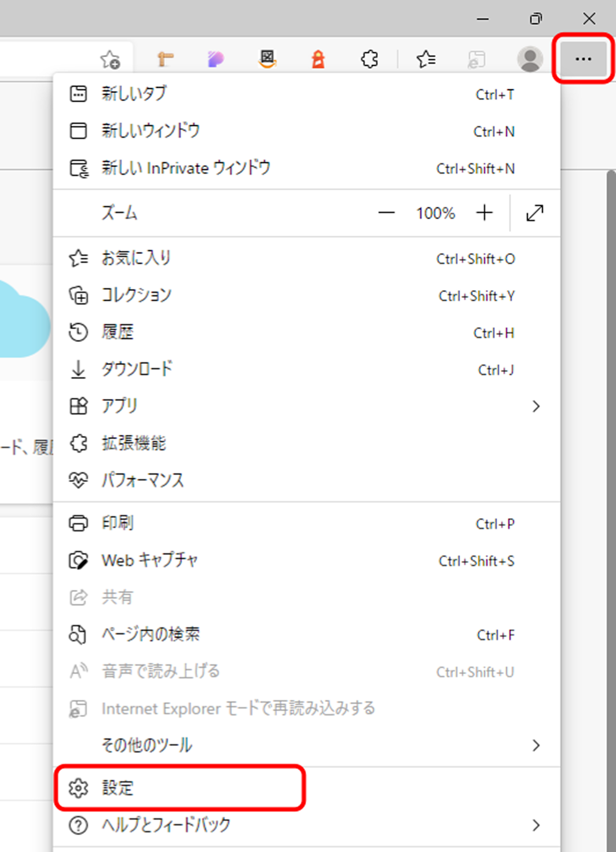Increase zoom with plus button

(x=485, y=213)
